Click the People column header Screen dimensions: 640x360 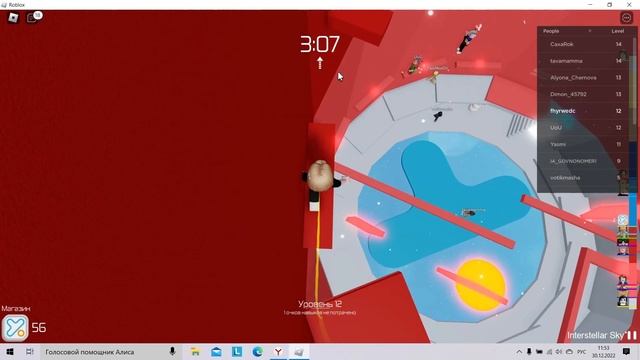point(551,31)
